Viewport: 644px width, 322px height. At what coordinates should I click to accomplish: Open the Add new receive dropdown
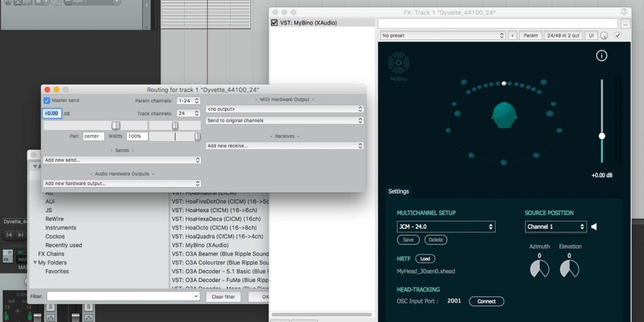285,146
